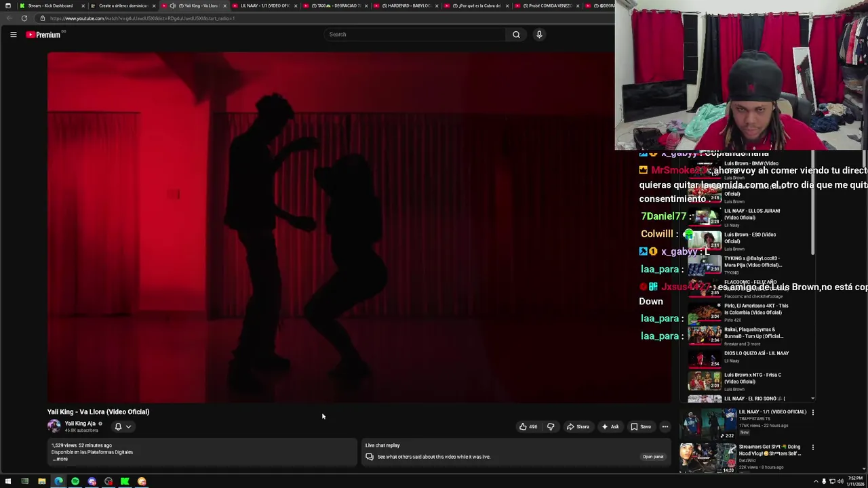The width and height of the screenshot is (868, 488).
Task: Click the playlist scroll-down arrow
Action: (813, 399)
